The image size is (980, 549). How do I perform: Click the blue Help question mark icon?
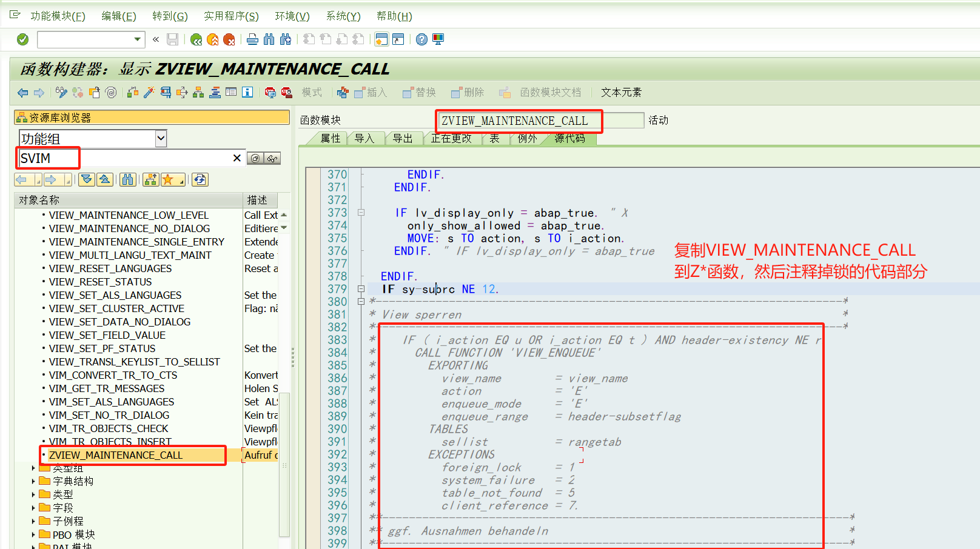(x=421, y=39)
